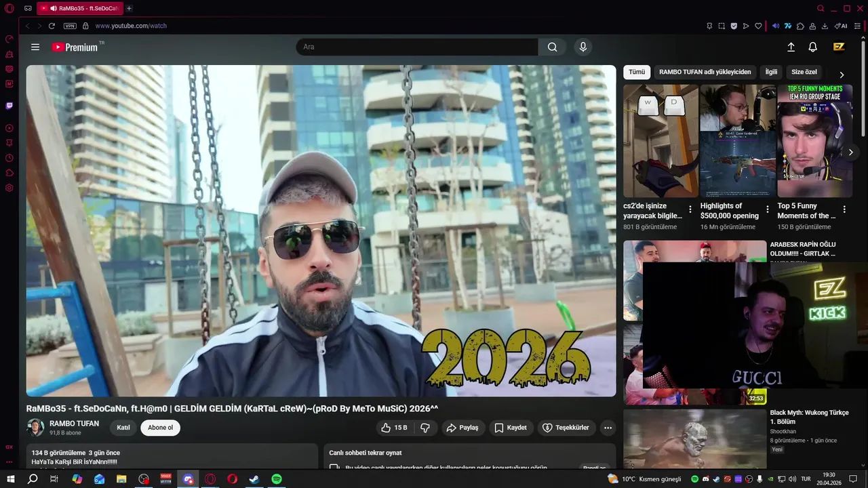Screen dimensions: 868x488
Task: Open Windows Task View icon
Action: (x=54, y=479)
